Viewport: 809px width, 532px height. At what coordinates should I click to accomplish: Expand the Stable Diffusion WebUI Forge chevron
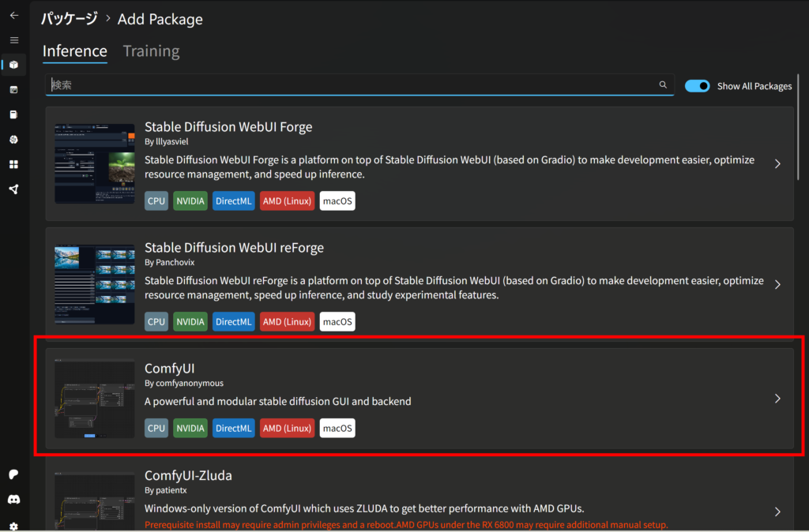pos(777,164)
